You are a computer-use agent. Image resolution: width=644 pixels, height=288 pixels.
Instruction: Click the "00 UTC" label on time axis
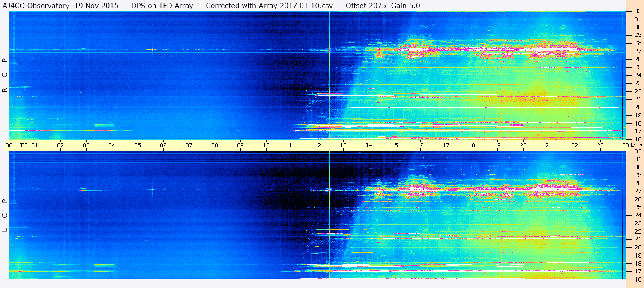click(x=17, y=145)
